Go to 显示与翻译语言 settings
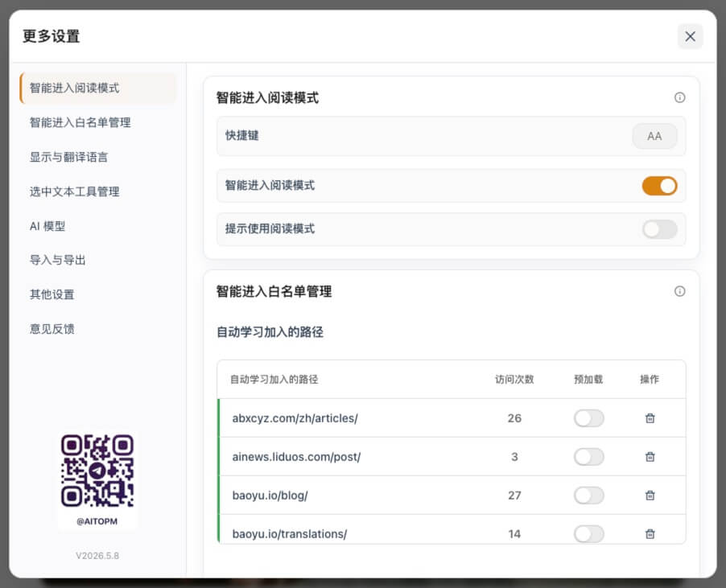Image resolution: width=726 pixels, height=588 pixels. click(x=98, y=158)
